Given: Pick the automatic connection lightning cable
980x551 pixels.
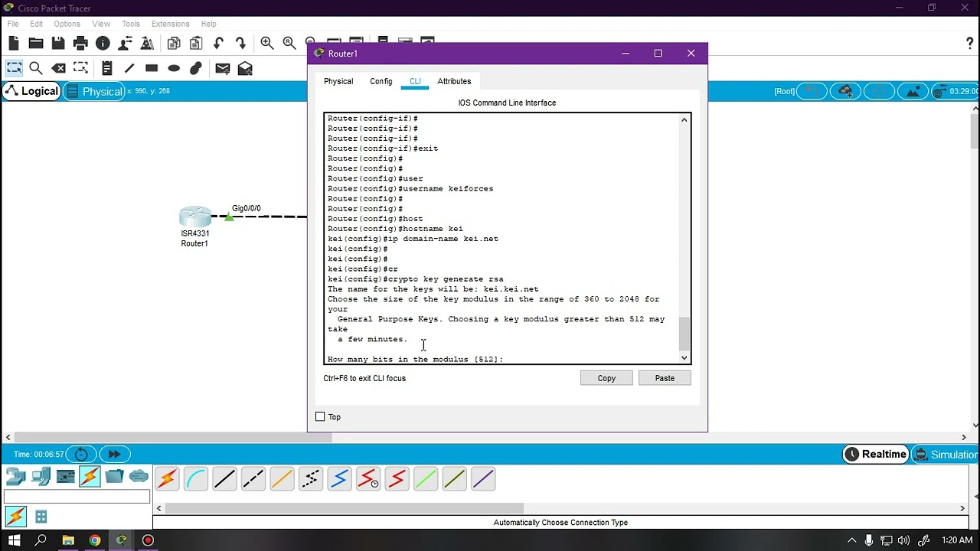Looking at the screenshot, I should [167, 479].
